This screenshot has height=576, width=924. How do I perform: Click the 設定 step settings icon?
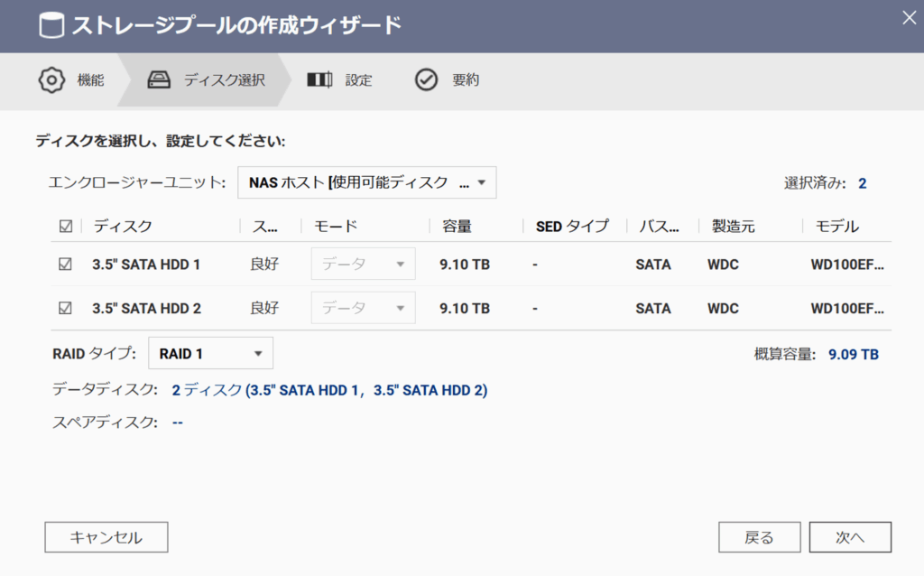[x=319, y=79]
